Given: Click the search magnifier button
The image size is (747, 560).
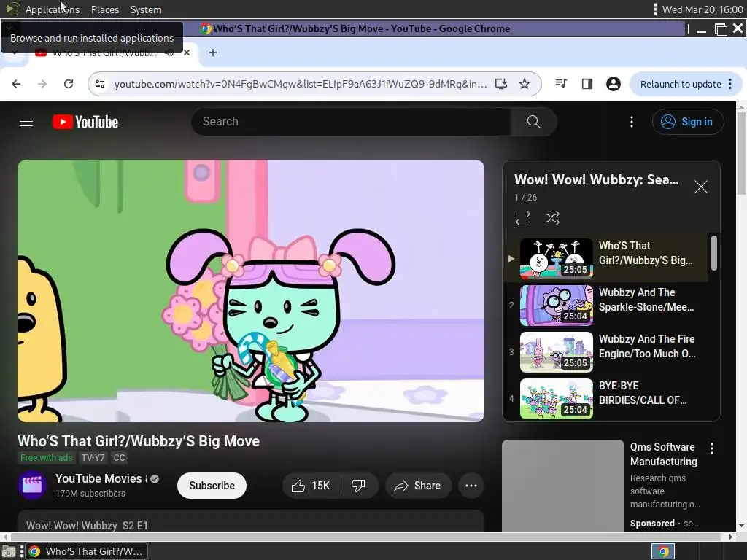Looking at the screenshot, I should click(x=533, y=122).
